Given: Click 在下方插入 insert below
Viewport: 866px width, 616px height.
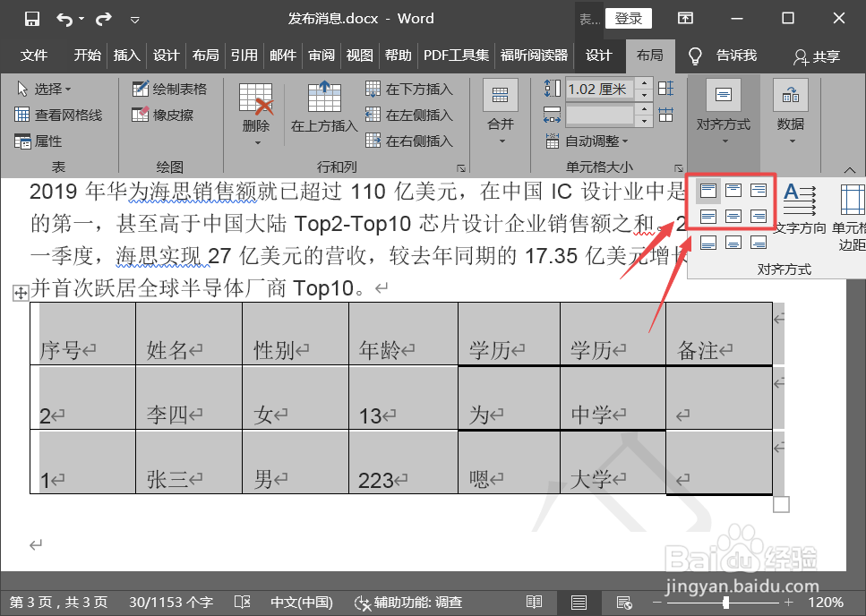Looking at the screenshot, I should coord(409,89).
